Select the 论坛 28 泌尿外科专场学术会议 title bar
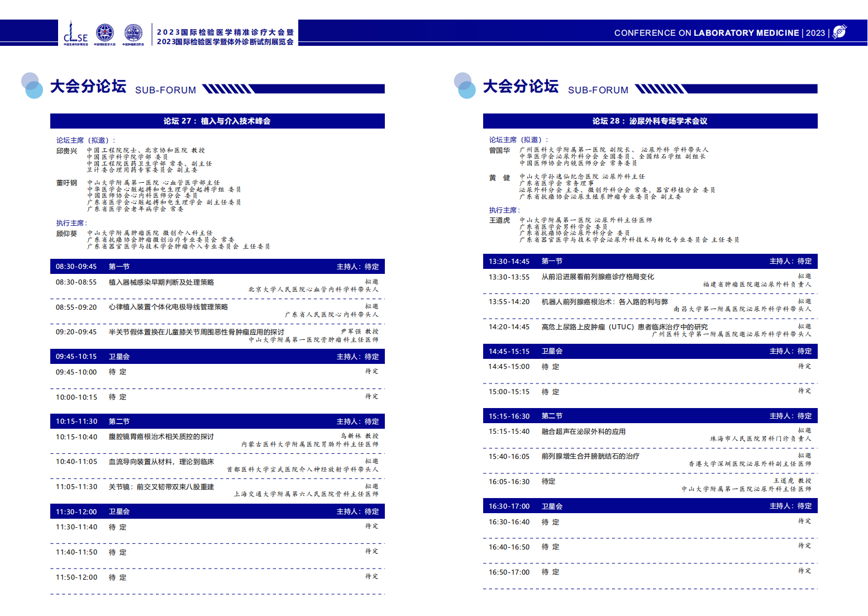The height and width of the screenshot is (616, 868). pyautogui.click(x=650, y=121)
